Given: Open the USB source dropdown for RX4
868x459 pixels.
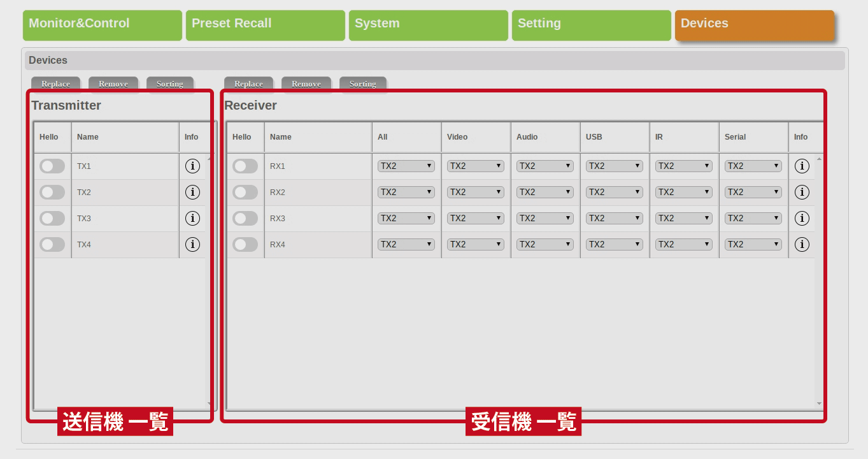Looking at the screenshot, I should coord(615,244).
